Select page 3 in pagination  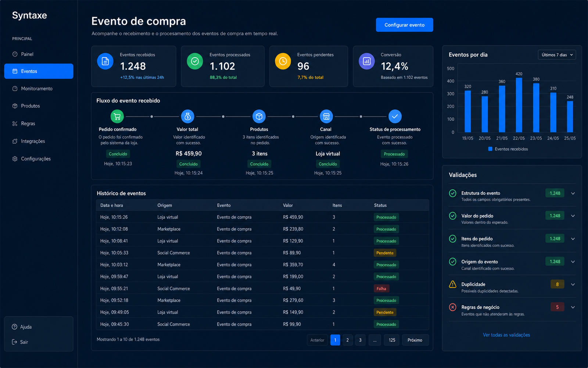click(360, 340)
